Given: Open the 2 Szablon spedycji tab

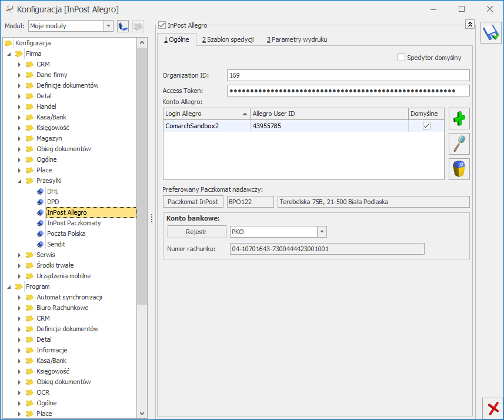Looking at the screenshot, I should point(228,39).
